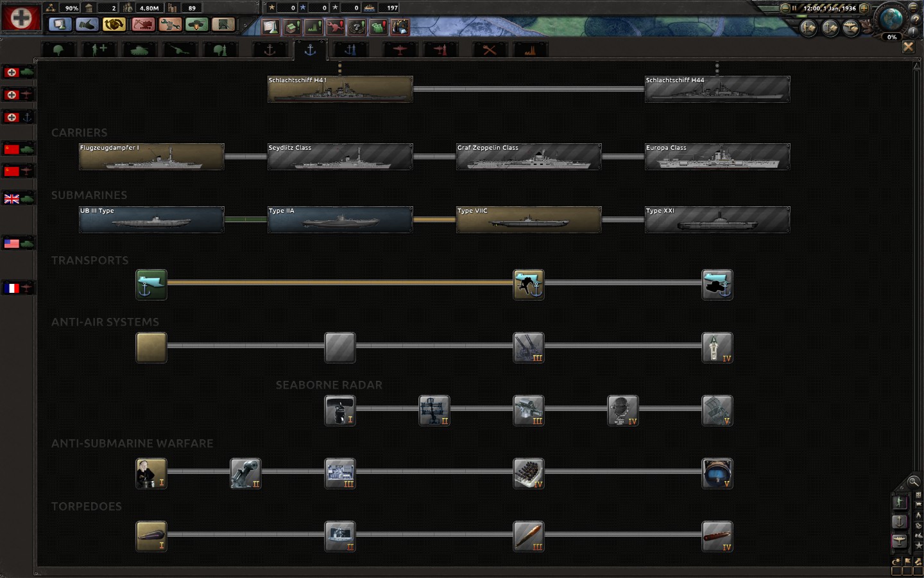
Task: Switch to the Naval Doctrine tab
Action: tap(350, 49)
